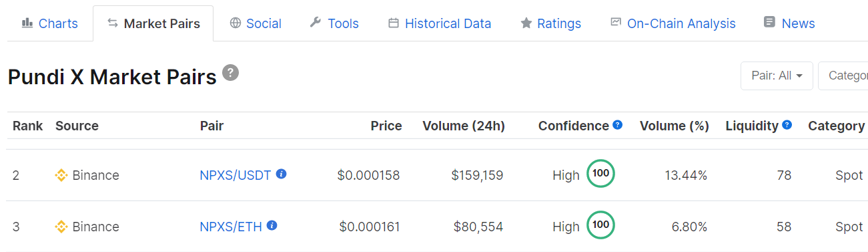Click the Binance logo in the NPXS/USDT row
Viewport: 868px width, 252px height.
[61, 176]
